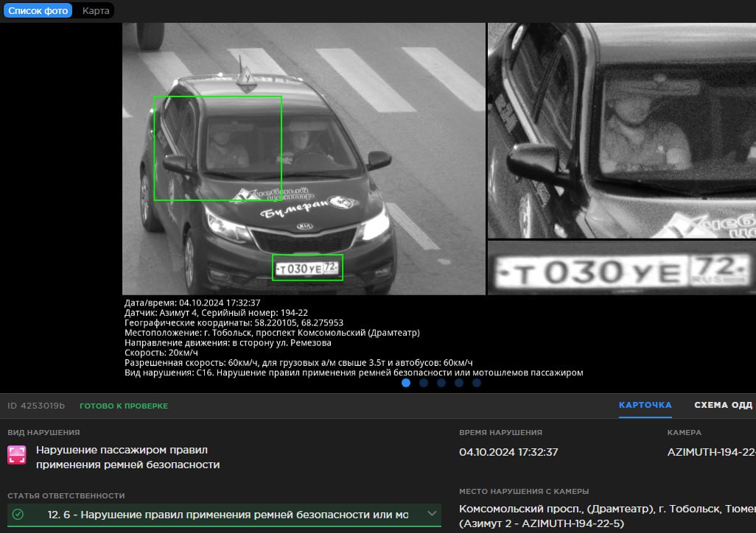
Task: Go to the second photo carousel dot
Action: pos(424,383)
